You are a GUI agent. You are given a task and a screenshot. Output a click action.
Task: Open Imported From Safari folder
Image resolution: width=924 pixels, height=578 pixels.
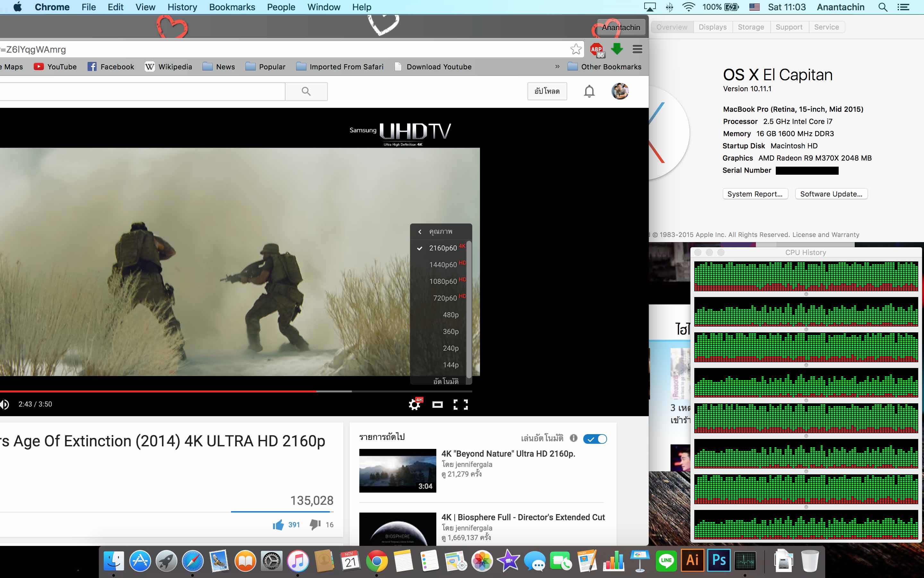[x=340, y=66]
